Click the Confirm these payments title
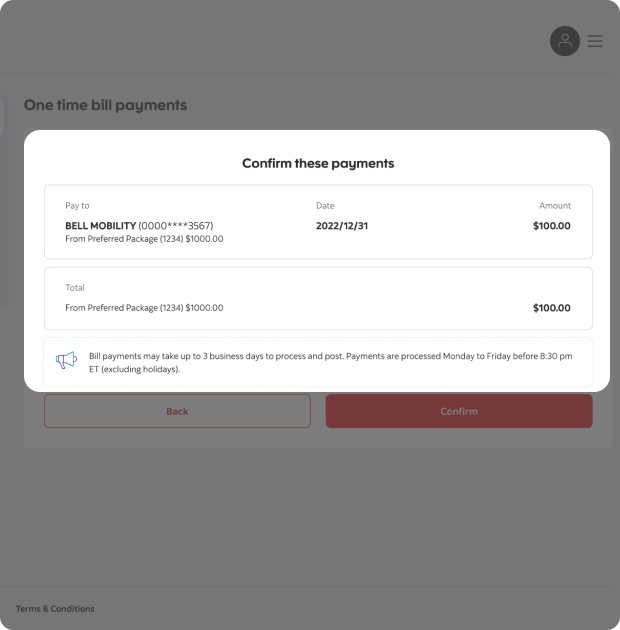Viewport: 620px width, 630px height. click(x=318, y=163)
